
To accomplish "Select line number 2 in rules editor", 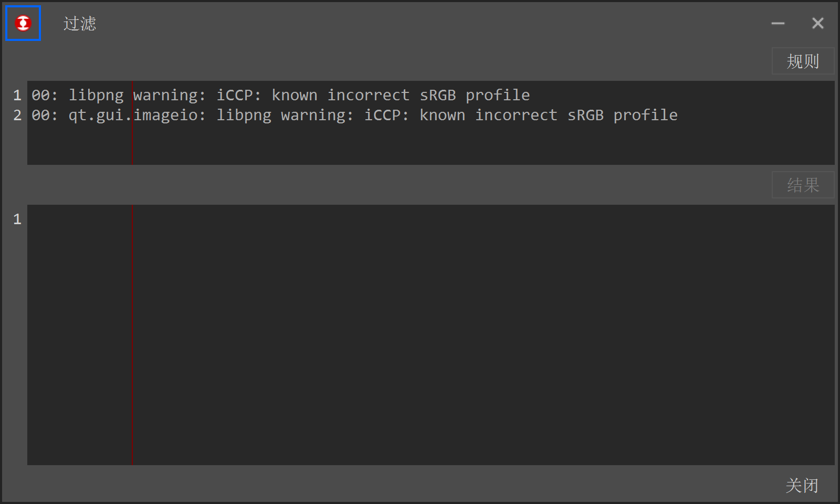I will pyautogui.click(x=17, y=115).
